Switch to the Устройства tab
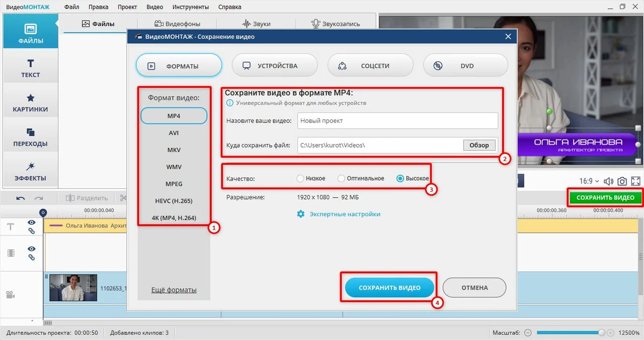Screen dimensions: 644x340 [x=275, y=66]
